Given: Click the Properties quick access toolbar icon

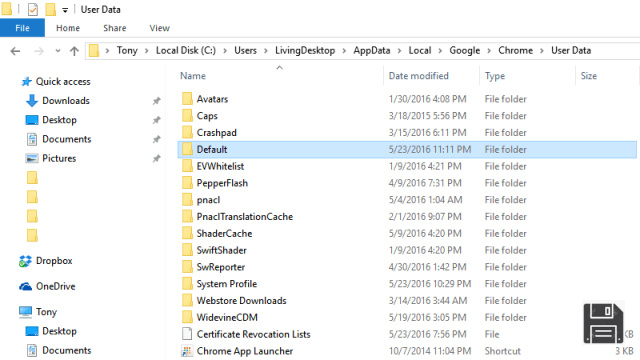Looking at the screenshot, I should (x=33, y=9).
